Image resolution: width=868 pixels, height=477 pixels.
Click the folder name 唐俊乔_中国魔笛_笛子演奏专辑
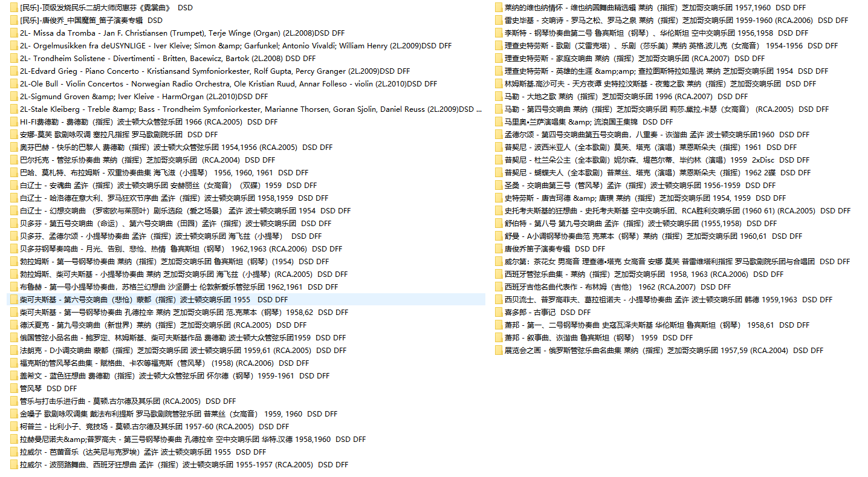pyautogui.click(x=91, y=20)
